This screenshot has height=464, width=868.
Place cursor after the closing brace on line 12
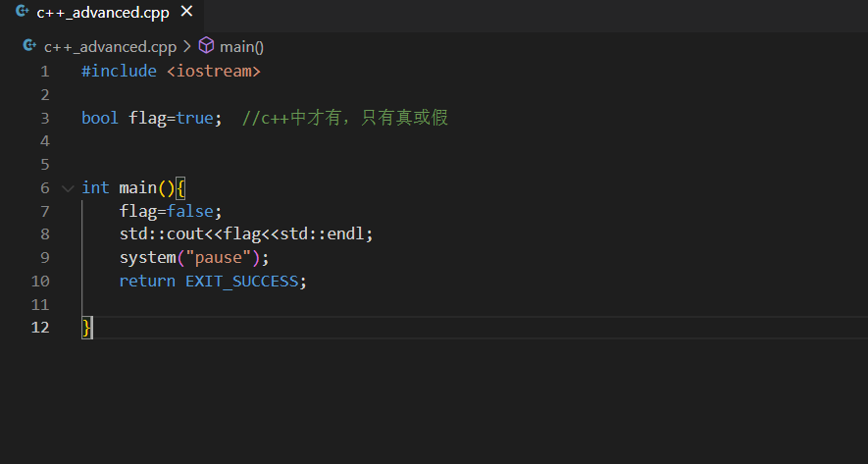point(93,328)
